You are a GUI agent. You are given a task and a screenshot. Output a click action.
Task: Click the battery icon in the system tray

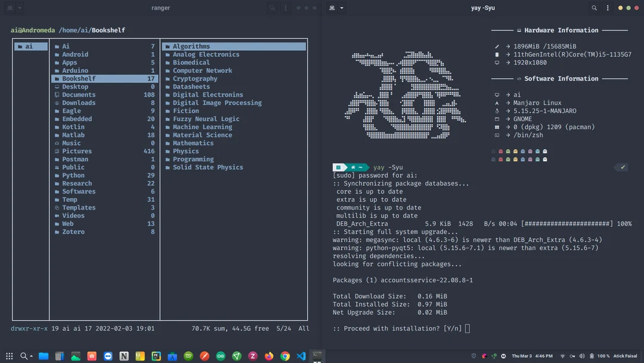tap(592, 356)
